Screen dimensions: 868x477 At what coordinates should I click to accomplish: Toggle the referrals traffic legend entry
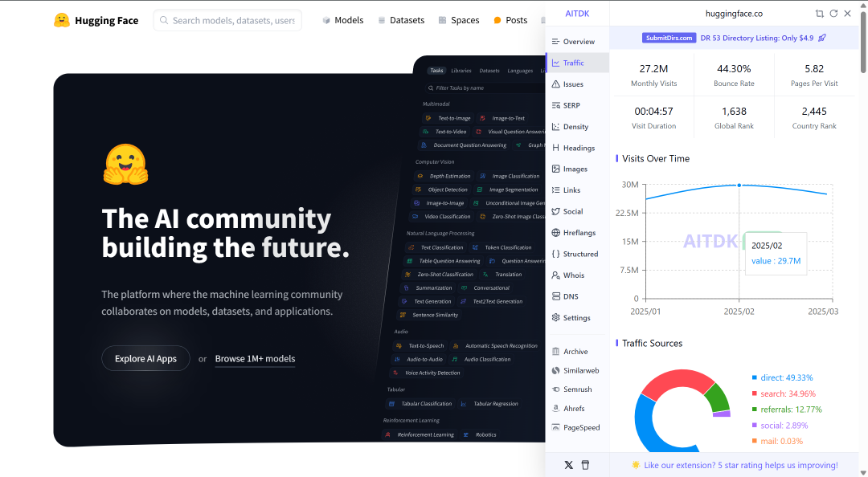[x=787, y=410]
